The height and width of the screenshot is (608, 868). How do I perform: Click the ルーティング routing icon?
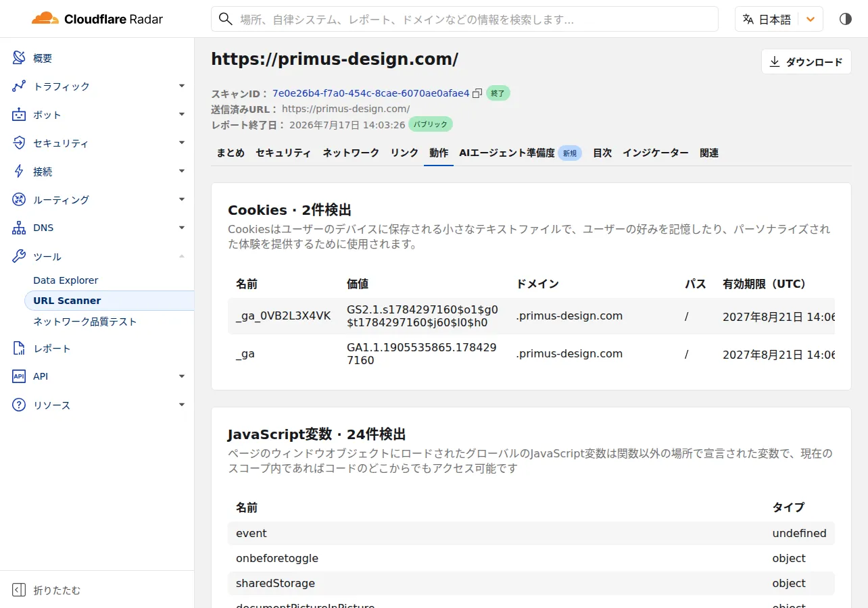coord(19,200)
